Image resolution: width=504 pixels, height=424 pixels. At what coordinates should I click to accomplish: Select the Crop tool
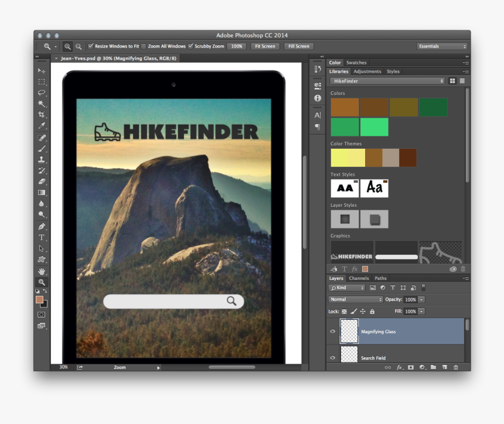coord(42,114)
